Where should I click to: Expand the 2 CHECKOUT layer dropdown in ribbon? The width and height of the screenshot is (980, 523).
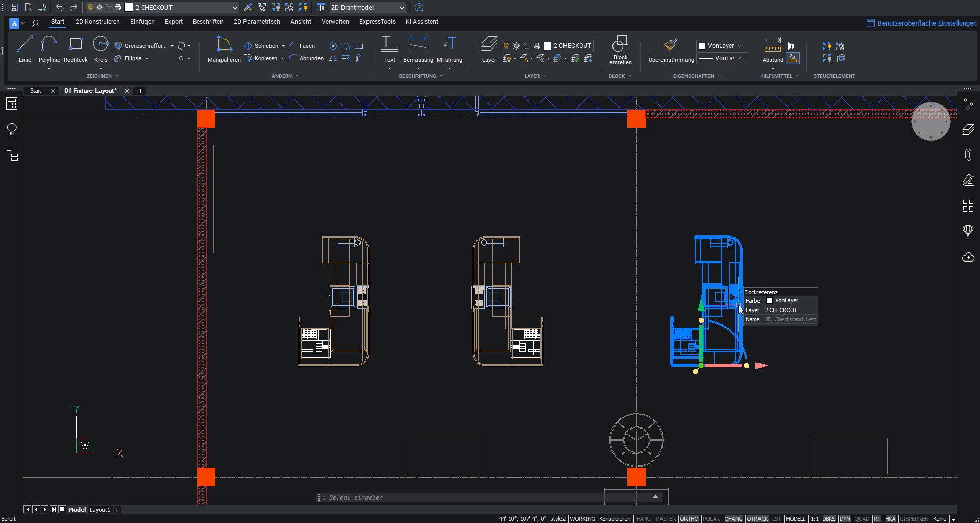pos(572,46)
